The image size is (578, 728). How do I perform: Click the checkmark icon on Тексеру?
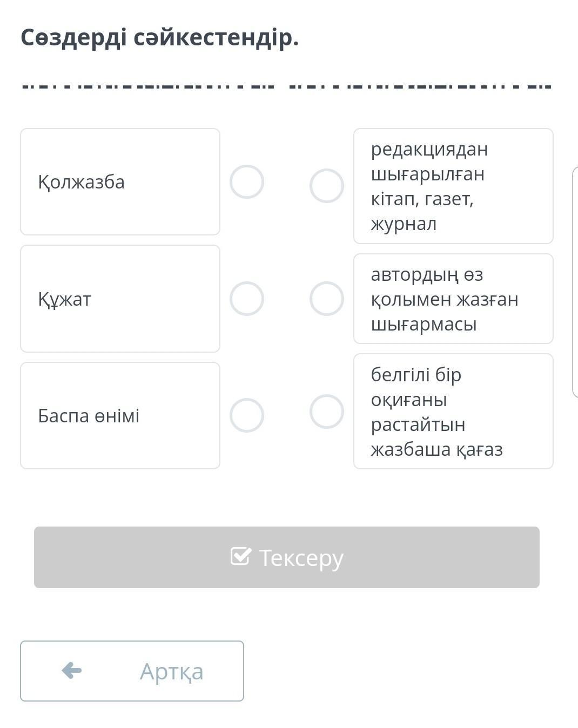pos(240,556)
